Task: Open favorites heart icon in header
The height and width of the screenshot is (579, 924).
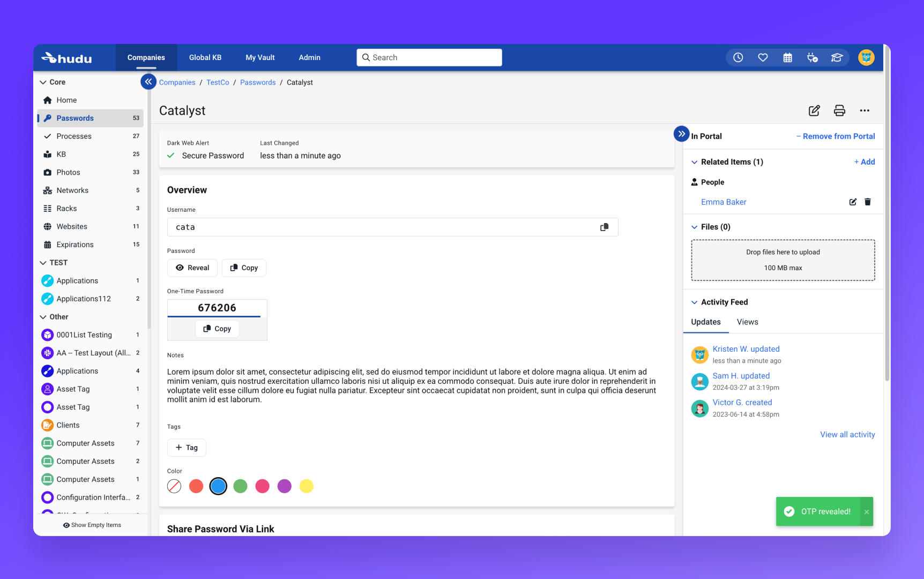Action: 763,57
